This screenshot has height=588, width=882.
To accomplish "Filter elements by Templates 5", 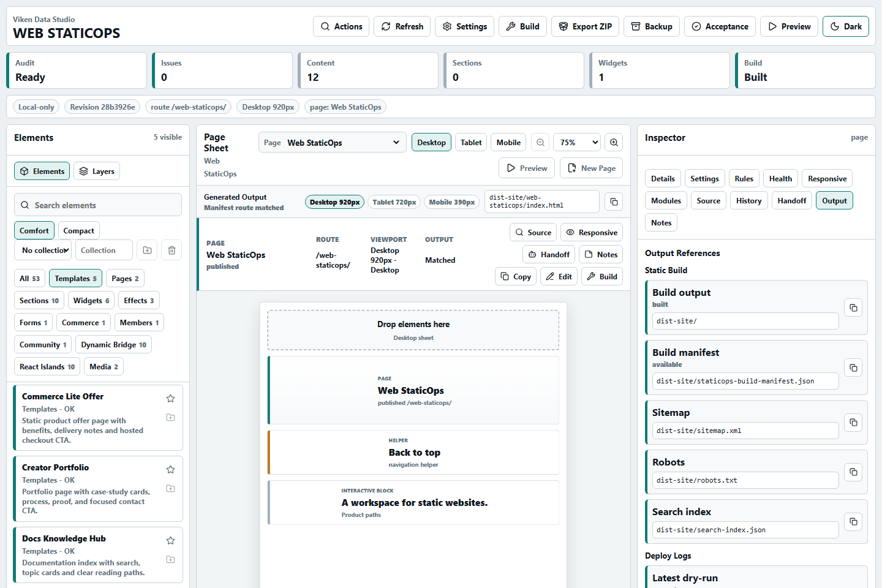I will click(x=75, y=279).
